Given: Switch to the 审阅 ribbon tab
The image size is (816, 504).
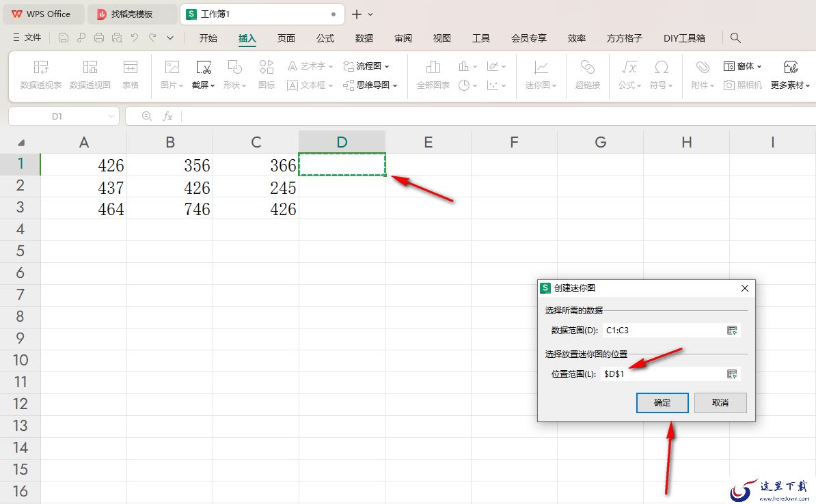Looking at the screenshot, I should pyautogui.click(x=403, y=38).
